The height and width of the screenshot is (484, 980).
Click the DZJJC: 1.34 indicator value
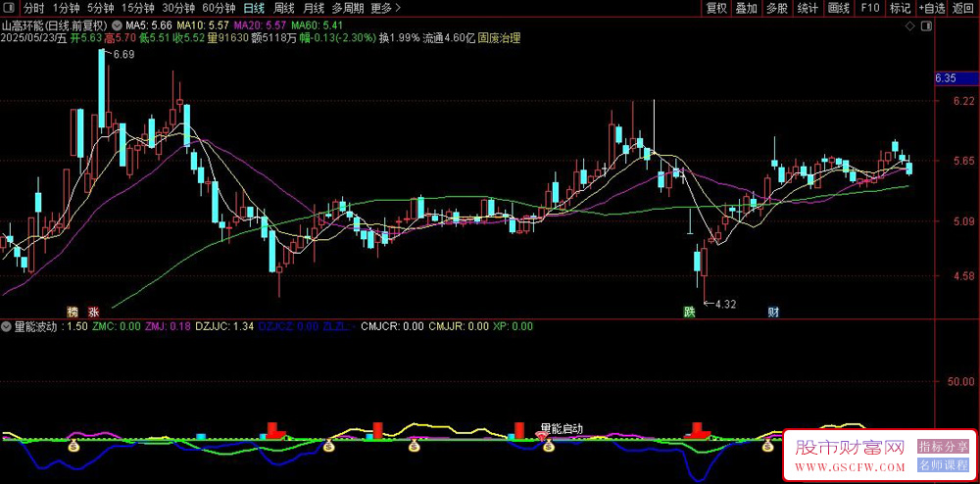224,326
